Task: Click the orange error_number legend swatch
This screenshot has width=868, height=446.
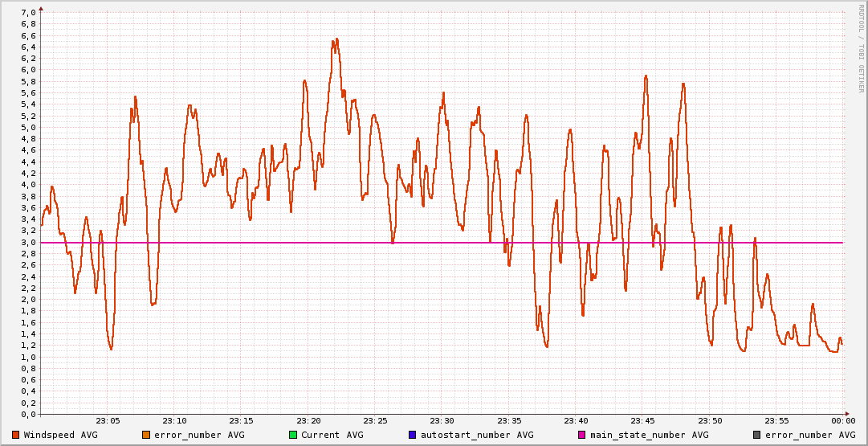Action: click(x=145, y=435)
